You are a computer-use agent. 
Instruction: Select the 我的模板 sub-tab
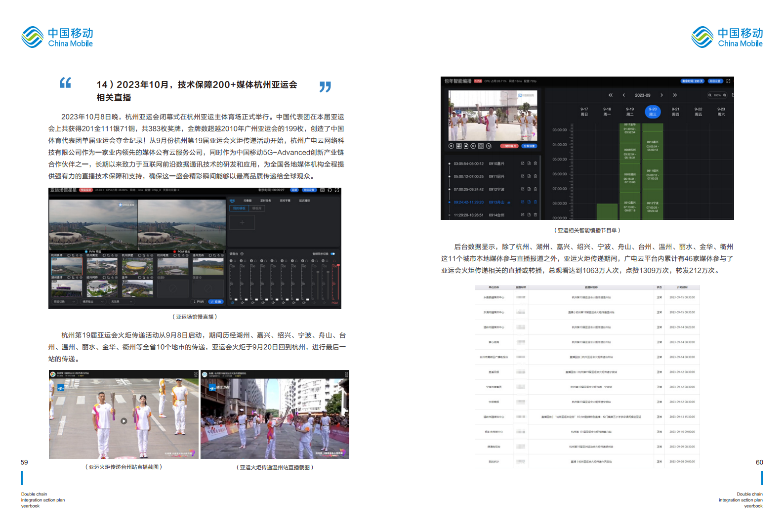click(239, 208)
